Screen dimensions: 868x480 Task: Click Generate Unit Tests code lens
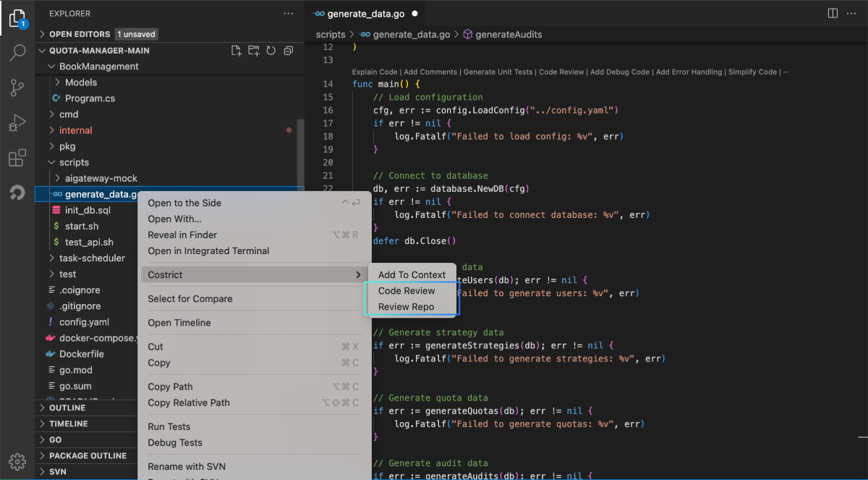tap(498, 72)
